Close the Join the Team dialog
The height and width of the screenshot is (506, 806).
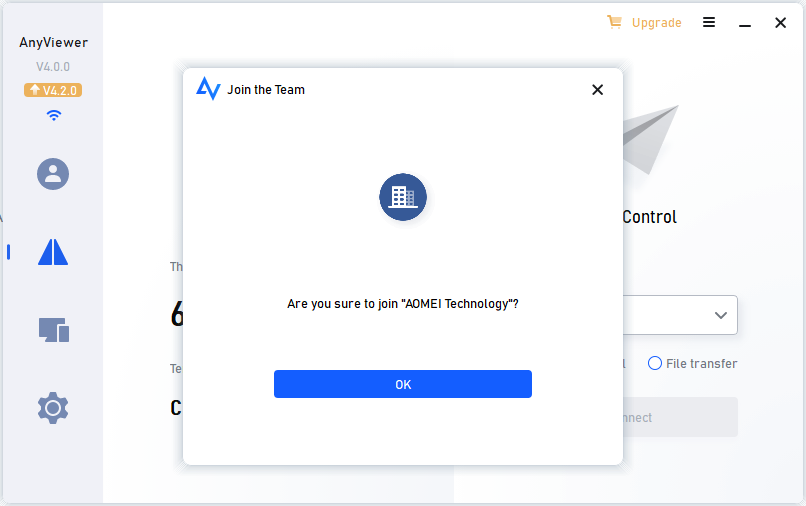(x=597, y=90)
